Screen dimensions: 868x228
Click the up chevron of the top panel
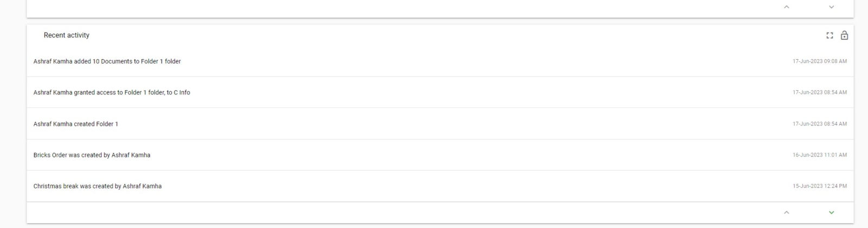click(787, 7)
